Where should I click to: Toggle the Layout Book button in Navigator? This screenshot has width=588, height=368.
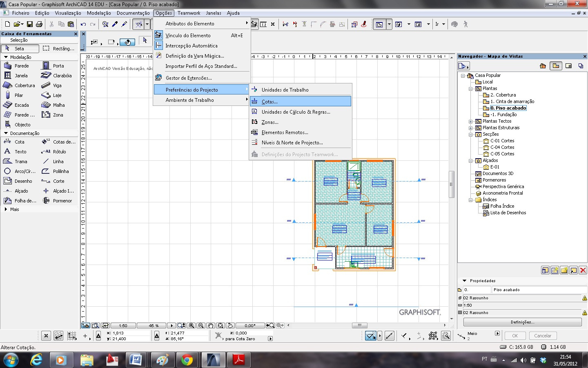(568, 66)
